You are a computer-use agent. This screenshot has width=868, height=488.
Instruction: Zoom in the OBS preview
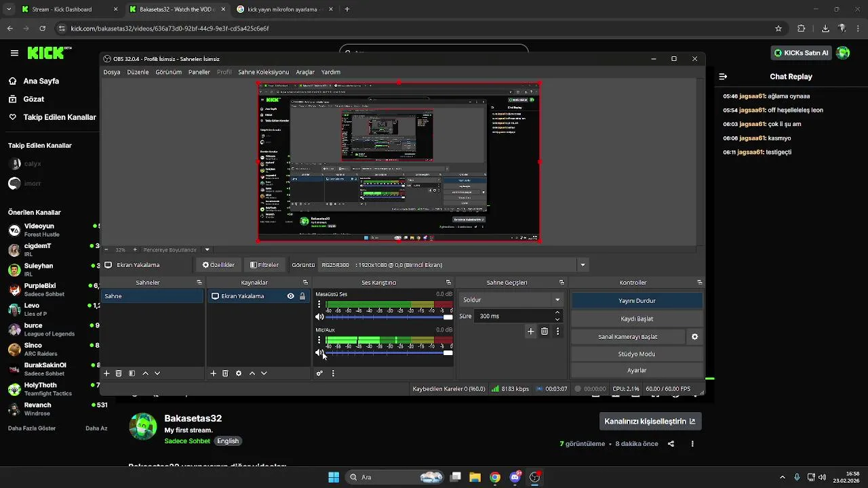(135, 249)
